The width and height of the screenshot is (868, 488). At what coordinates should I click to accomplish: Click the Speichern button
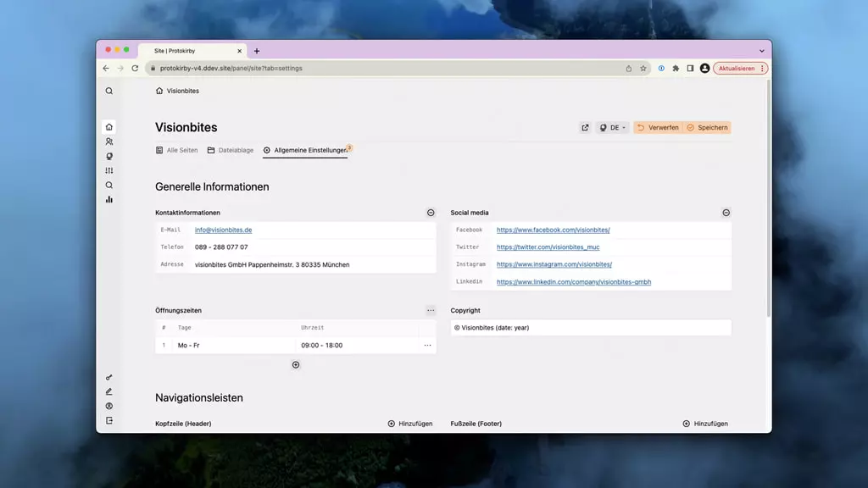click(708, 127)
